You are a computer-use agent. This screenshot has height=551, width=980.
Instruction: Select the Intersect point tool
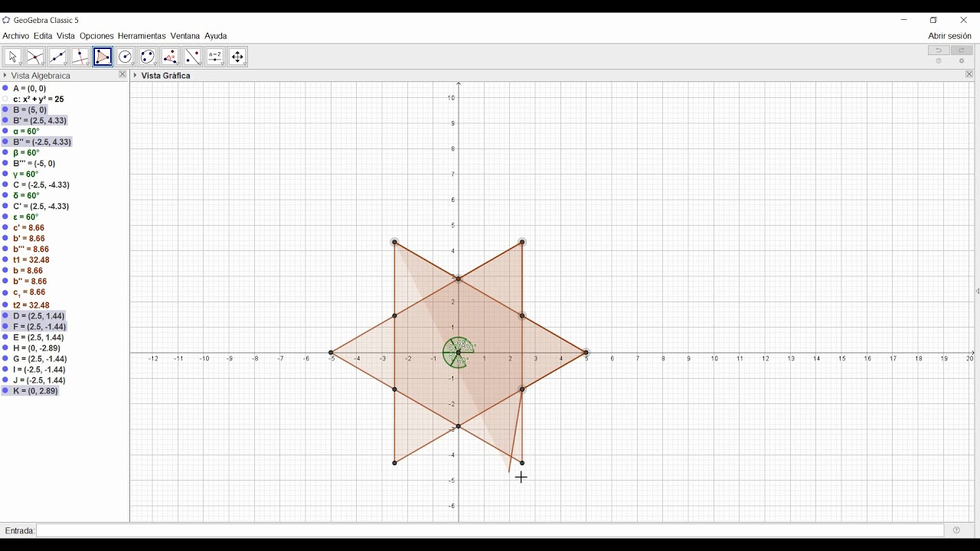[x=35, y=57]
